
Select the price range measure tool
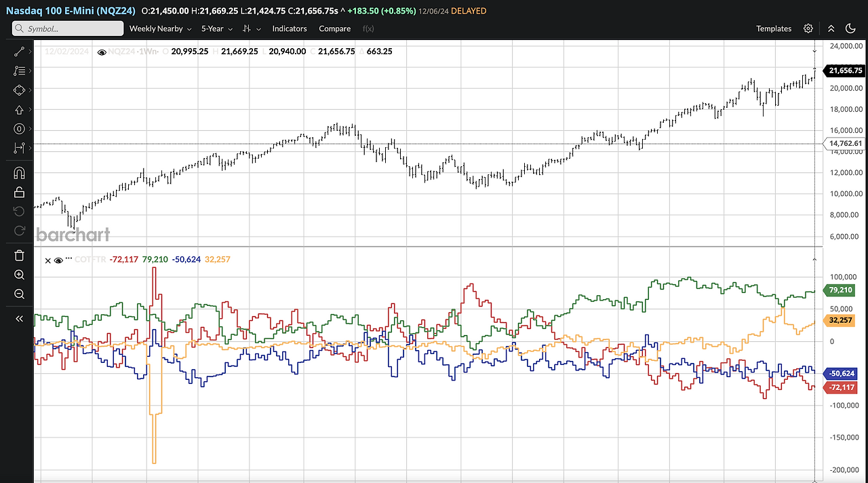pyautogui.click(x=19, y=148)
